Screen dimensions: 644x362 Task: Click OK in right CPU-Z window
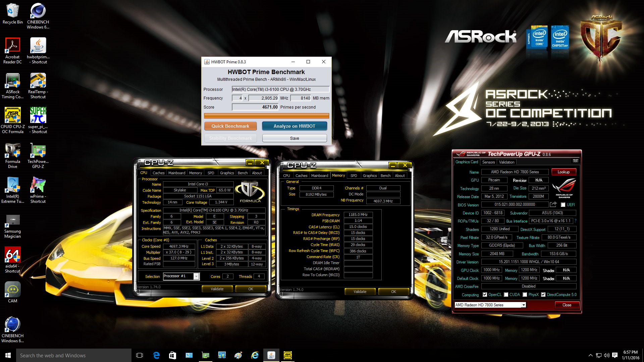click(x=393, y=292)
